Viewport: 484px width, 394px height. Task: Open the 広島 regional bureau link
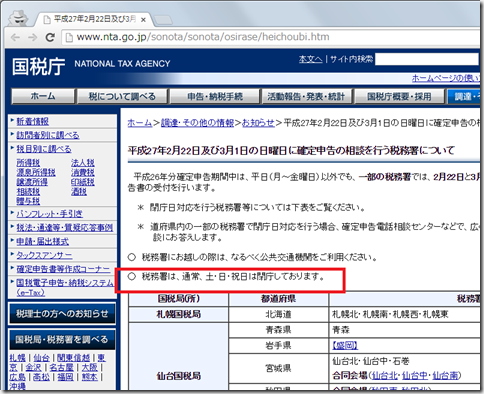point(17,377)
